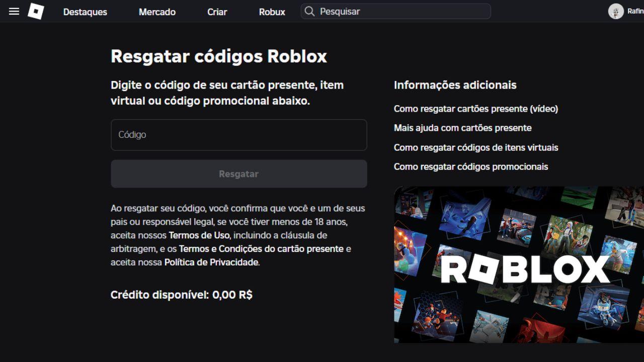Open Termos e Condições do cartão presente
This screenshot has height=362, width=644.
click(x=261, y=249)
